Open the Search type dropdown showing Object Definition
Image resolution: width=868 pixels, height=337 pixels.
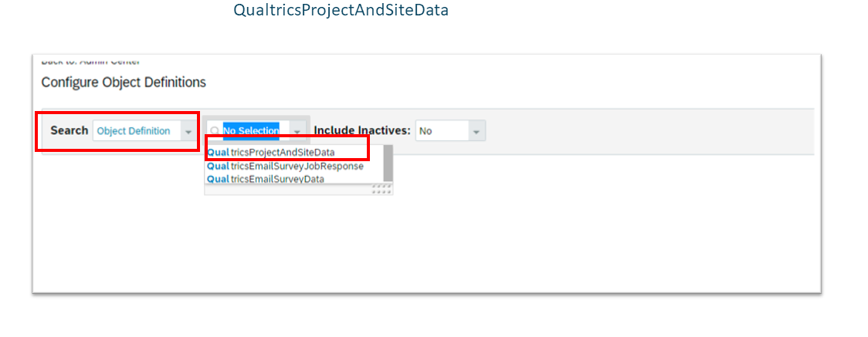point(144,131)
